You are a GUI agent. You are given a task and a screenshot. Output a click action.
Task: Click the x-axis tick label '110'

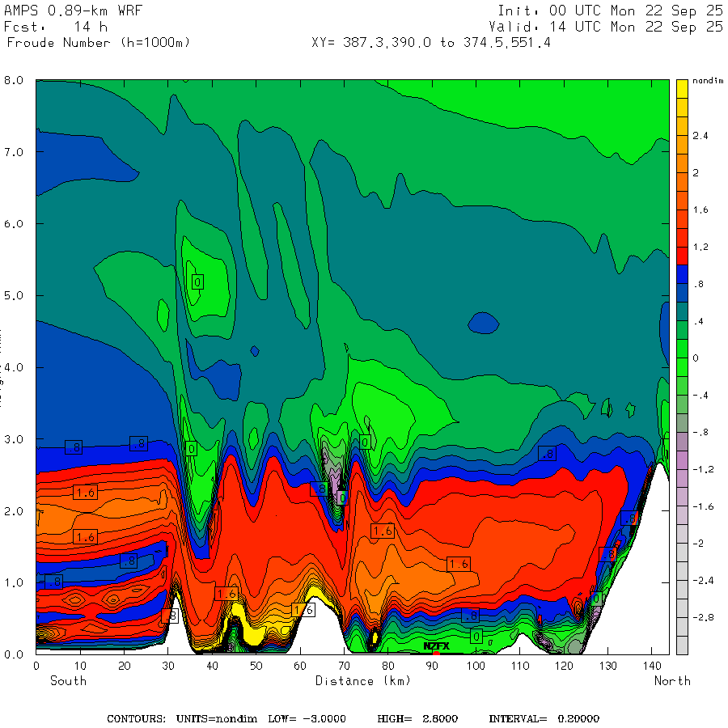(x=520, y=666)
